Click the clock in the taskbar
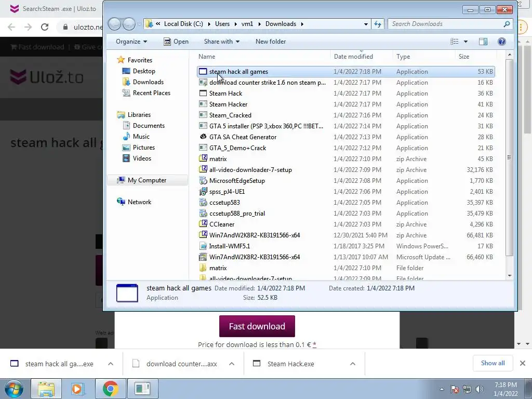The height and width of the screenshot is (399, 532). [x=506, y=389]
